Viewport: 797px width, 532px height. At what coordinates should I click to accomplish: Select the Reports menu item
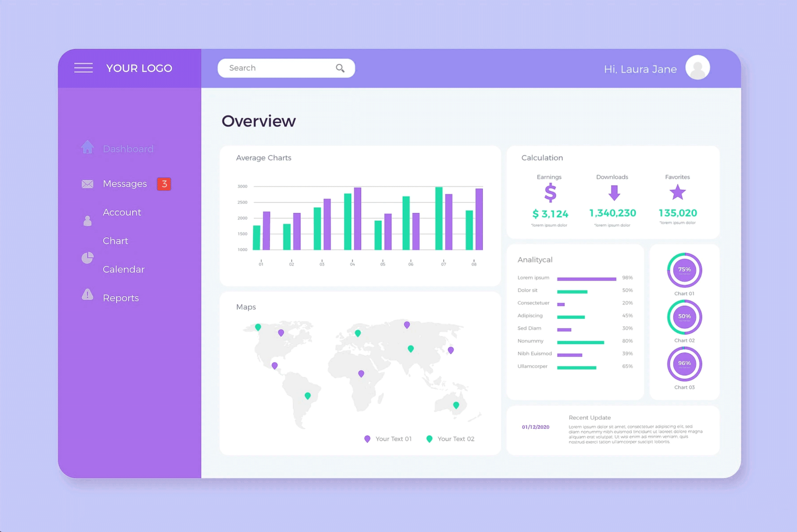pos(121,298)
